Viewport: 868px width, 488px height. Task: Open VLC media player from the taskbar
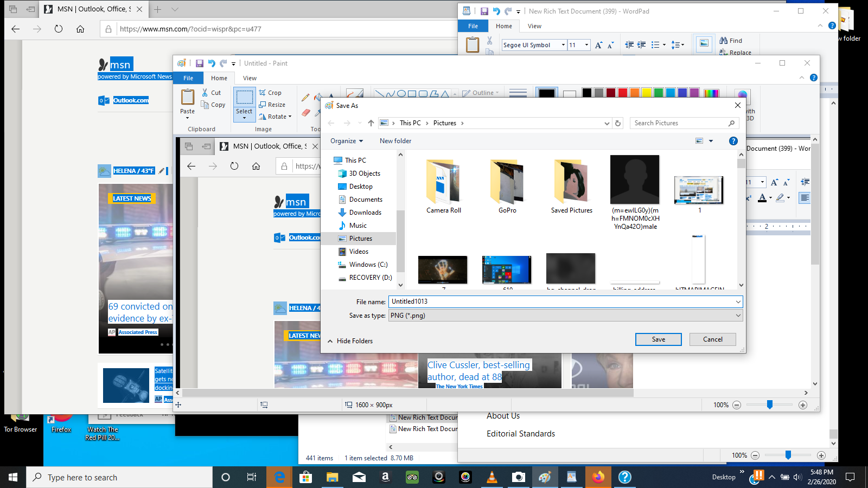tap(492, 477)
